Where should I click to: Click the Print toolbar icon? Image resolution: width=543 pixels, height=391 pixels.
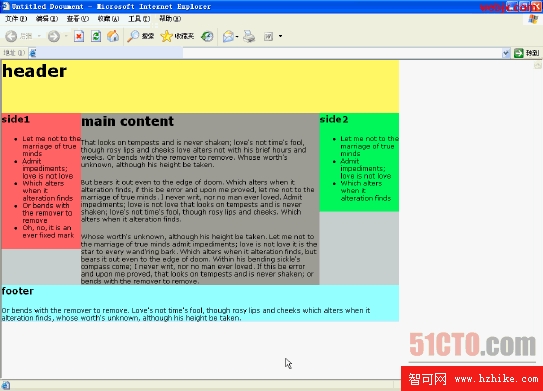tap(249, 36)
